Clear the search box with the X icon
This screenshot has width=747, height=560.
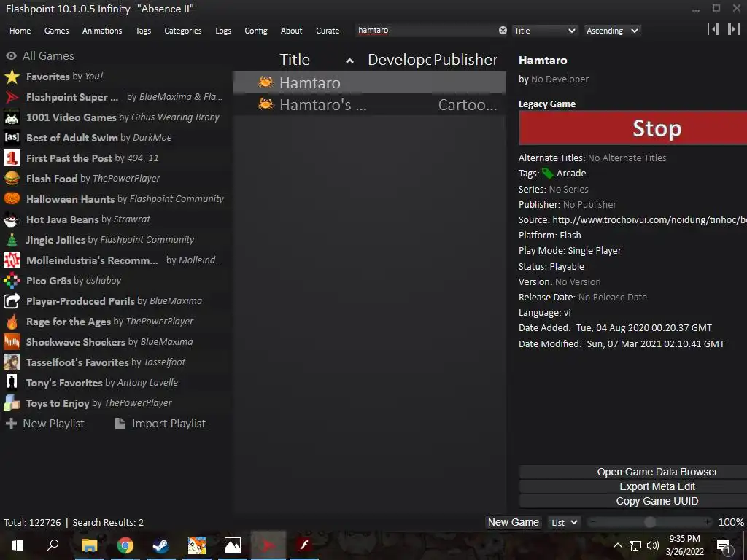503,31
